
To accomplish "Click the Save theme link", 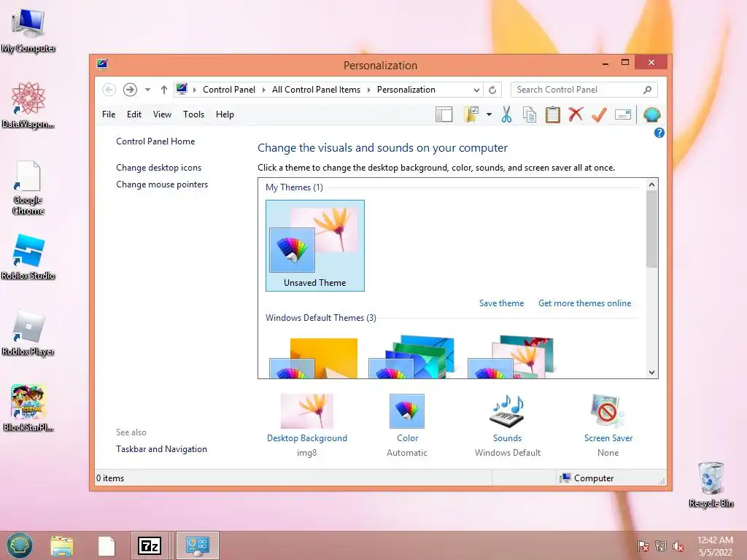I will (501, 303).
